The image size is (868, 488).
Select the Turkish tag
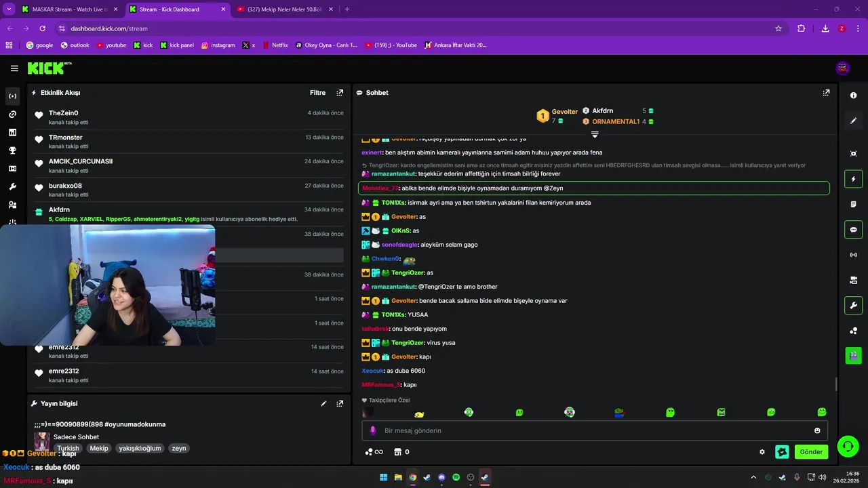(68, 448)
